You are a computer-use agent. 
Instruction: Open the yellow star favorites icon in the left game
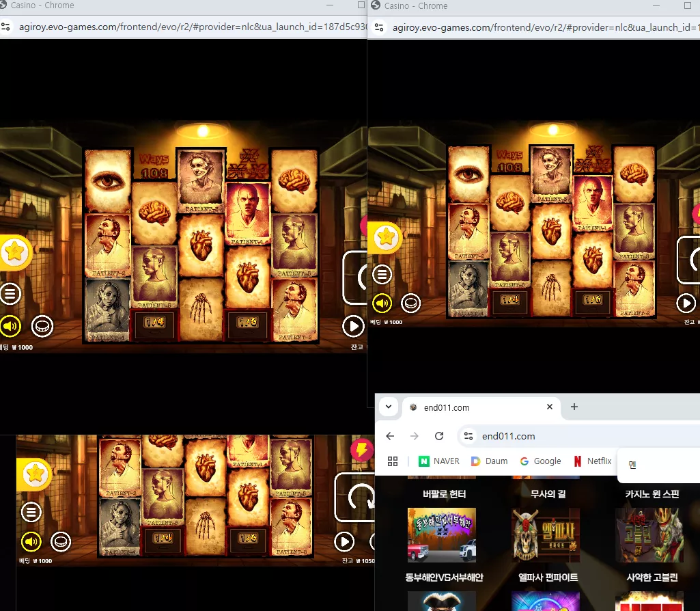tap(14, 252)
